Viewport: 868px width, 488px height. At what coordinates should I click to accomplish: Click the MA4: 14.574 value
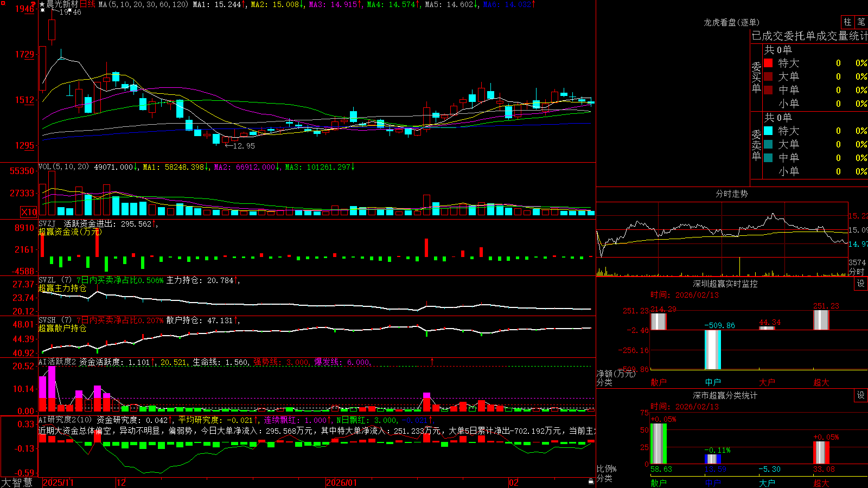click(391, 4)
